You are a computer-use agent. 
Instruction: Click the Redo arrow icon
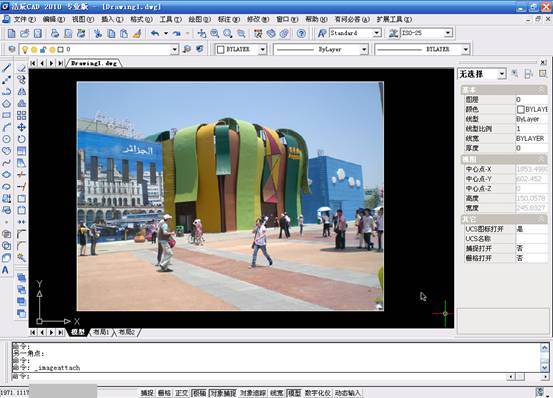coord(176,33)
